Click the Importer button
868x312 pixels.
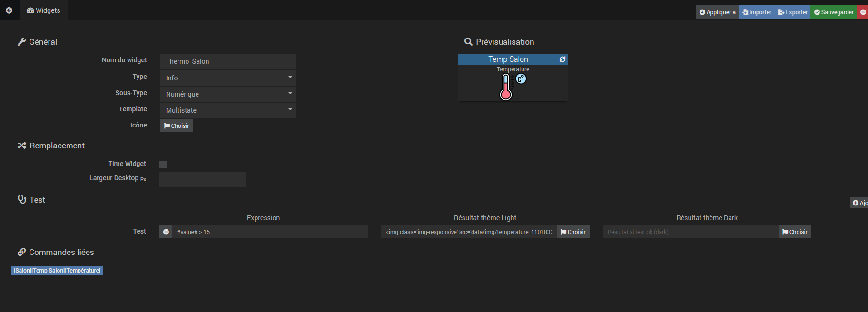[x=757, y=12]
